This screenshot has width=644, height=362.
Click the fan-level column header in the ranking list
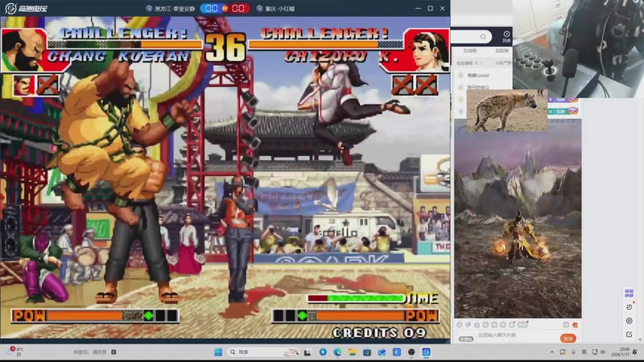[467, 63]
